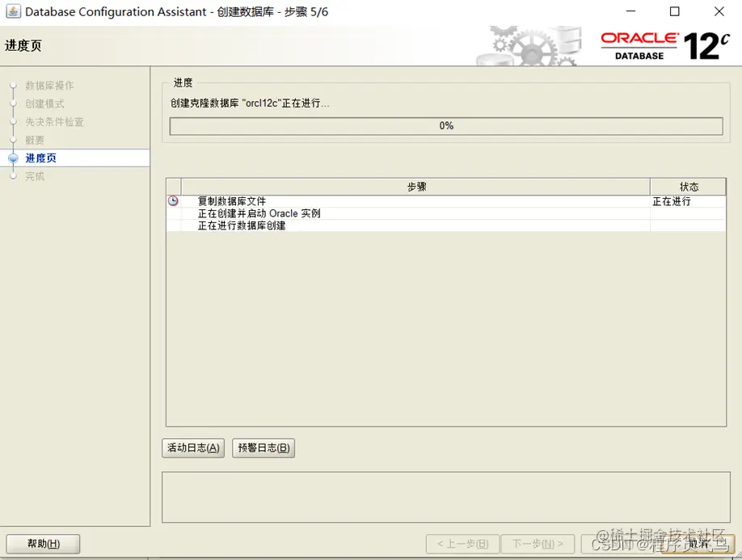
Task: Click the 进度页 step bullet icon
Action: point(13,158)
